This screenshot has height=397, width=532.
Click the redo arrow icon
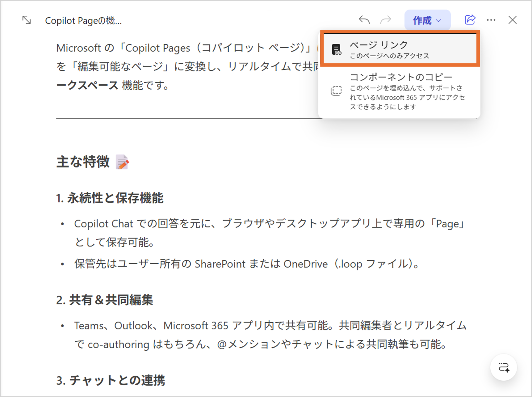[386, 20]
